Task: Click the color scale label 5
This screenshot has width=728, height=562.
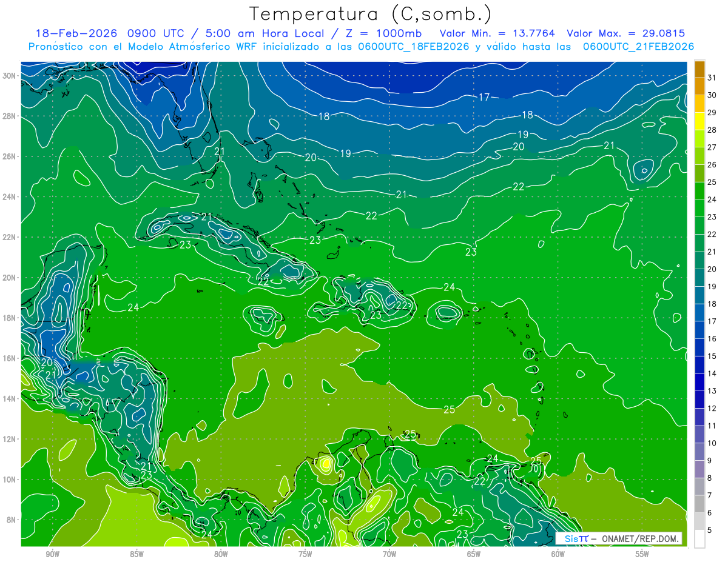Action: point(710,530)
